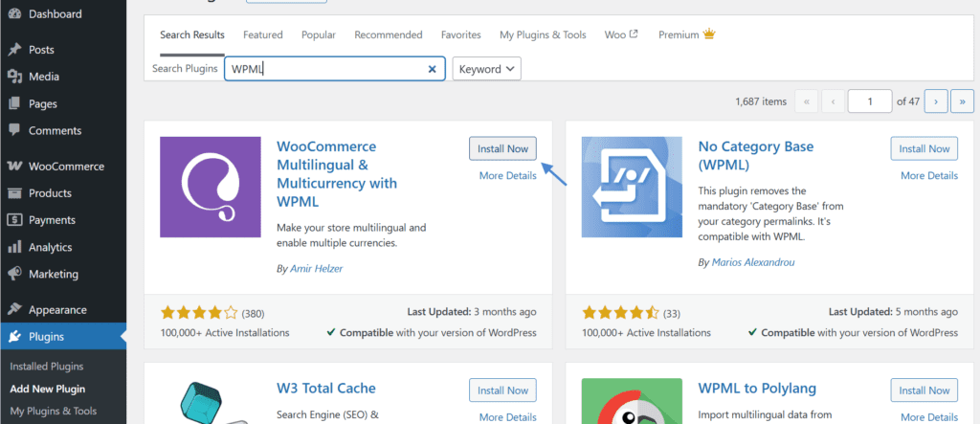
Task: Install WPML to Polylang plugin
Action: click(924, 391)
